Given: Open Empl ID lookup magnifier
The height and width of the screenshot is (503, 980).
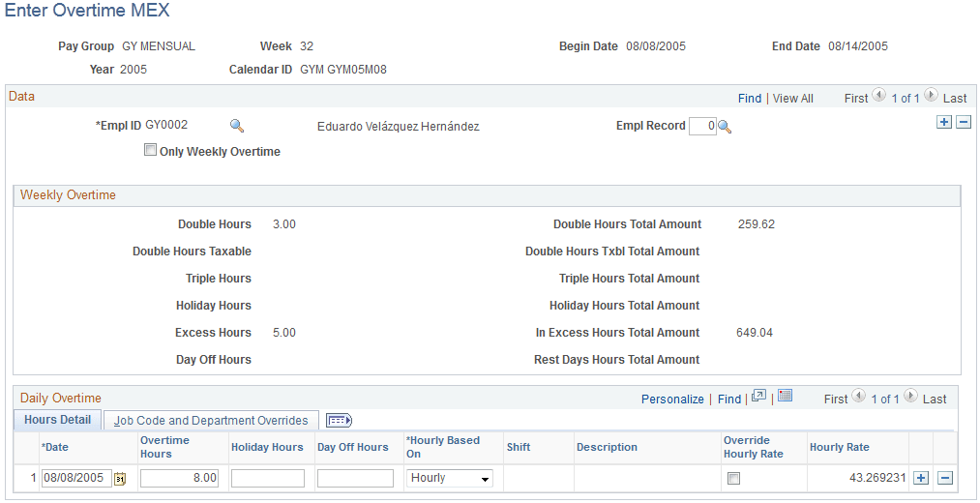Looking at the screenshot, I should (x=237, y=126).
